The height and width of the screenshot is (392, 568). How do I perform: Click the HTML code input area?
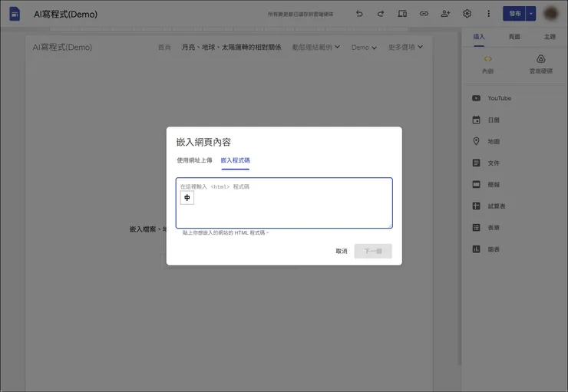(284, 203)
